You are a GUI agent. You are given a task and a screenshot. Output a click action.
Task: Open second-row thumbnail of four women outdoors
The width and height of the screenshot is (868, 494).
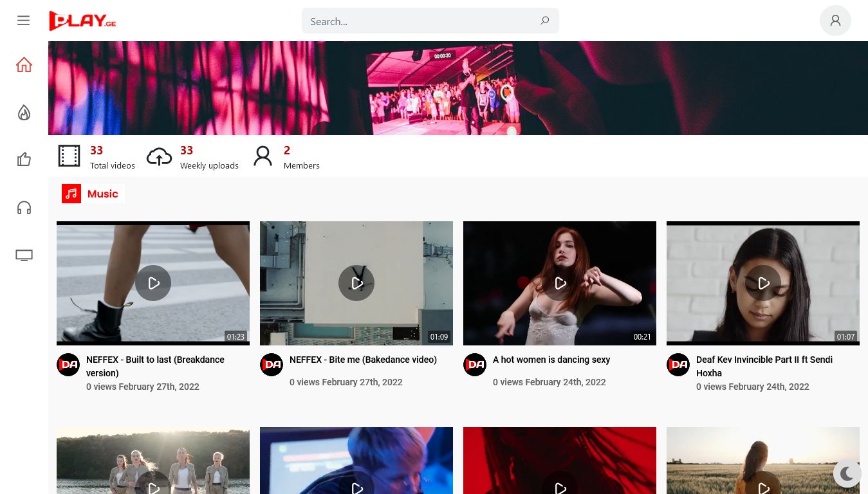(153, 461)
